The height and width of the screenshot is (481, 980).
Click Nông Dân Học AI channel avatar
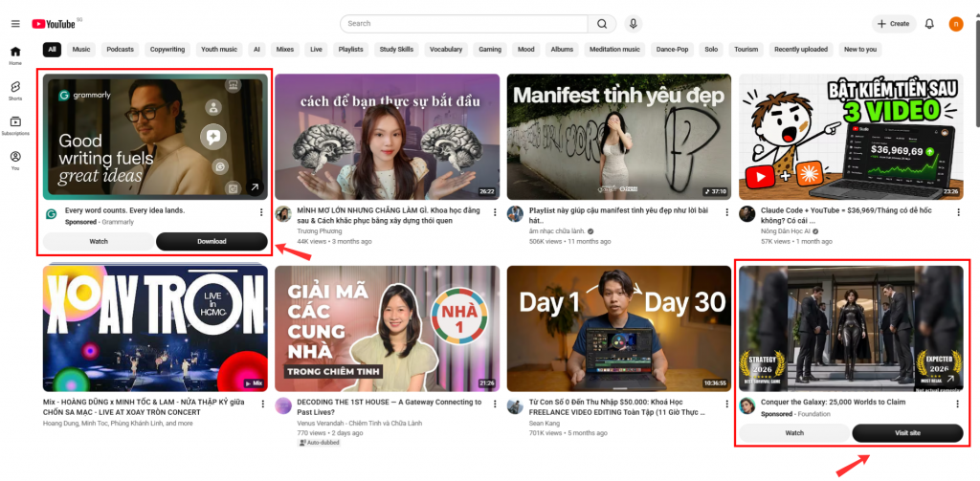click(746, 214)
